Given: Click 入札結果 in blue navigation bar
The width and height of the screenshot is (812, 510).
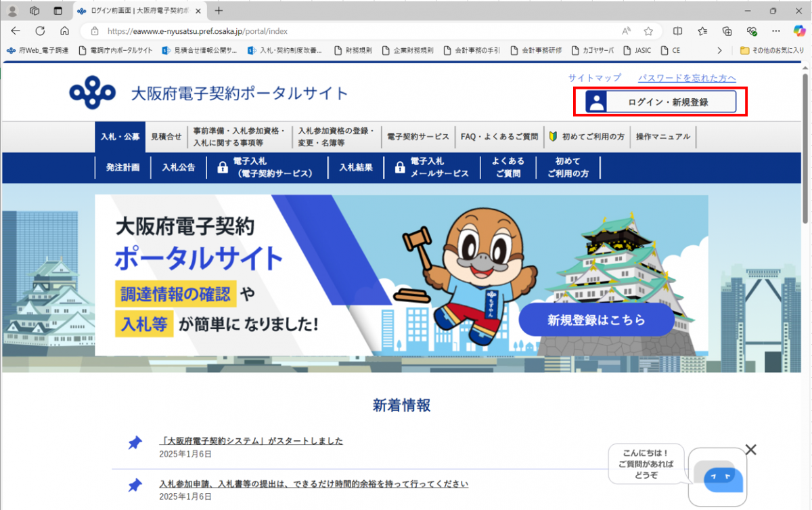Looking at the screenshot, I should click(356, 168).
